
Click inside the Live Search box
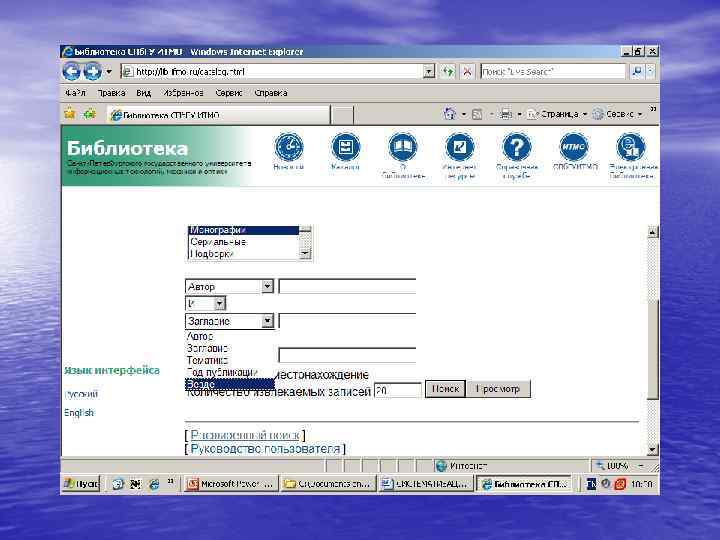pos(552,72)
